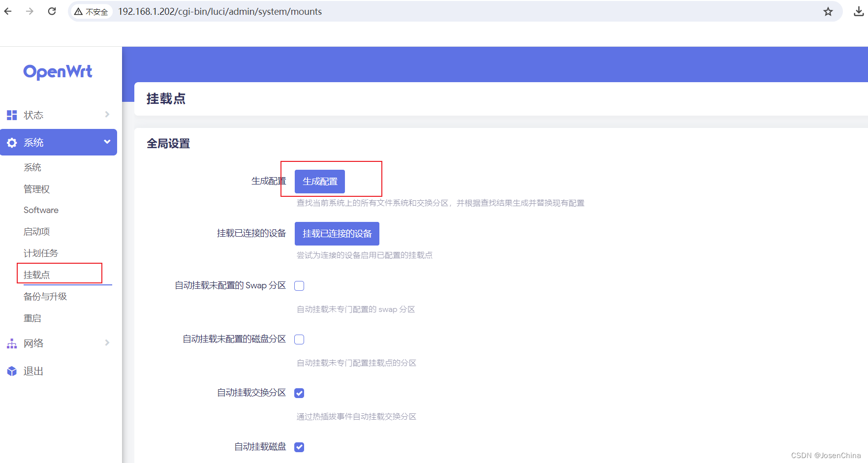Image resolution: width=868 pixels, height=463 pixels.
Task: Expand the 网络 menu chevron
Action: click(x=107, y=343)
